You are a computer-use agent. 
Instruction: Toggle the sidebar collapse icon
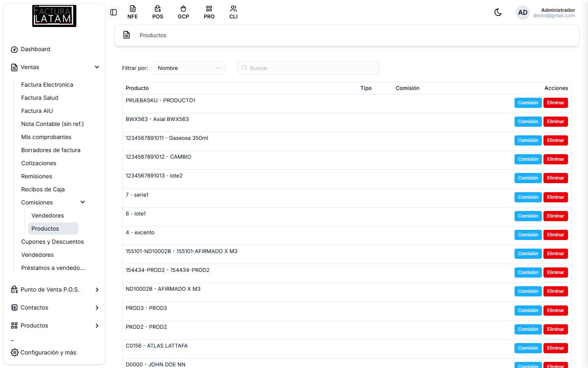tap(114, 12)
